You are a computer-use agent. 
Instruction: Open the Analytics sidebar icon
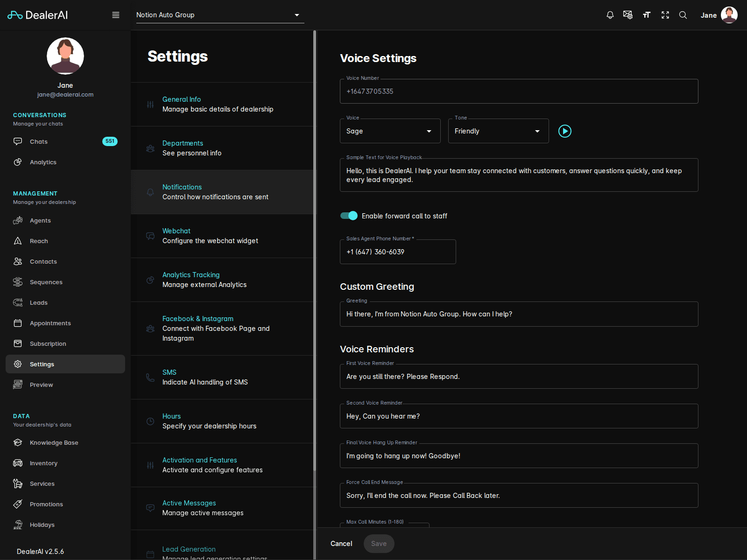pos(18,162)
